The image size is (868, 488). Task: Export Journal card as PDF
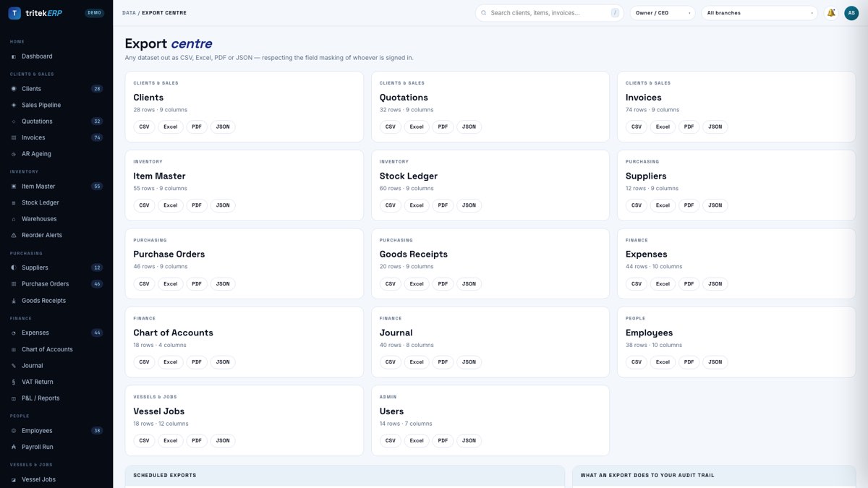point(443,362)
